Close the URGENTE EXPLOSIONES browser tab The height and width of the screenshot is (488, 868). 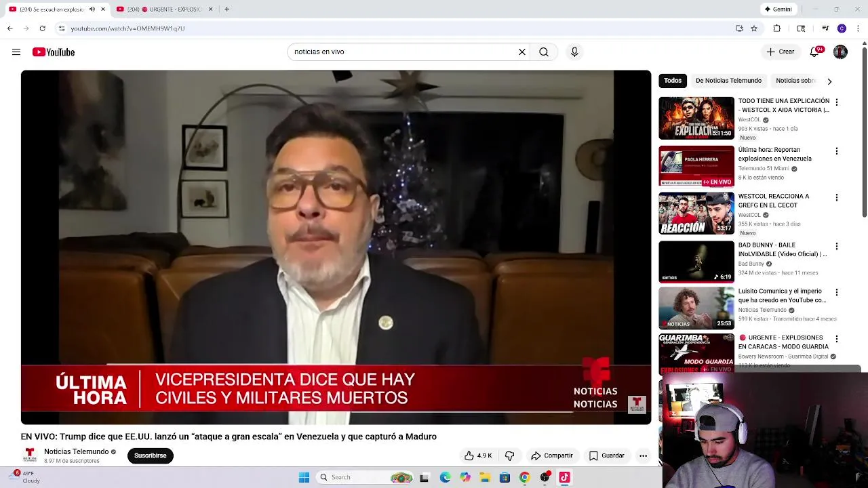tap(210, 9)
